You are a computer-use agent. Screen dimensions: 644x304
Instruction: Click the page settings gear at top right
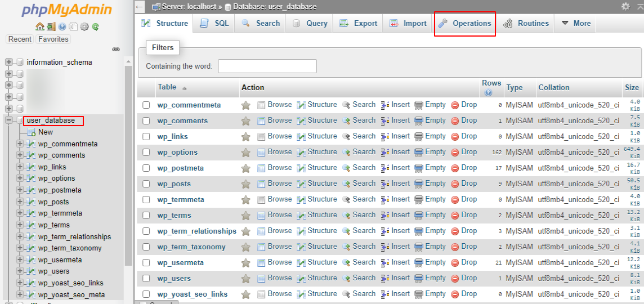[x=625, y=7]
